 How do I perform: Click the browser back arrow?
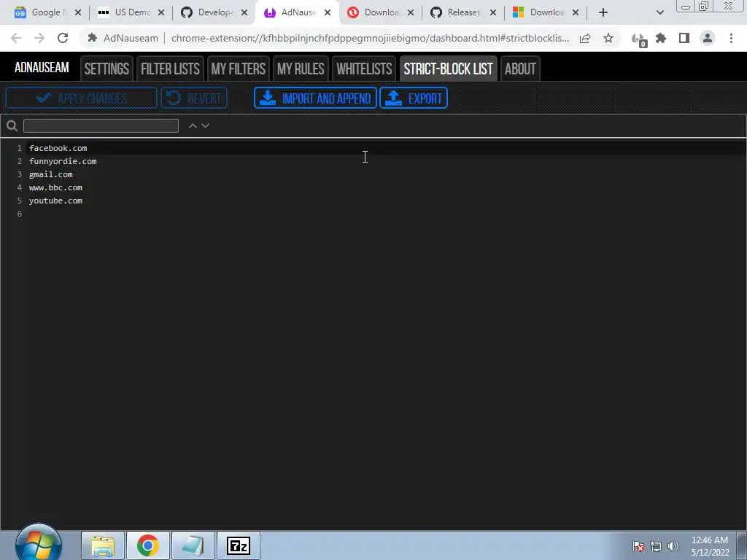[16, 38]
